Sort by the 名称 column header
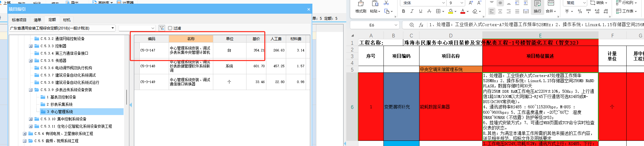 (191, 39)
